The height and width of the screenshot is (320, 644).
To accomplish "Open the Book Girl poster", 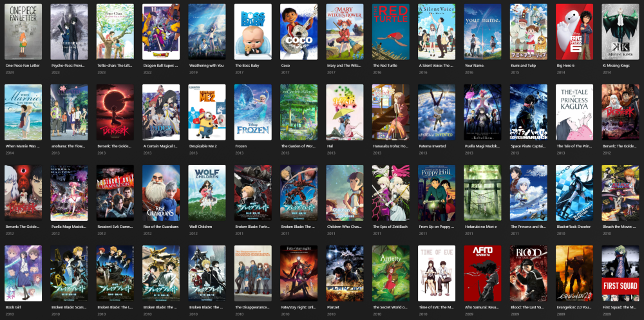I will coord(23,273).
